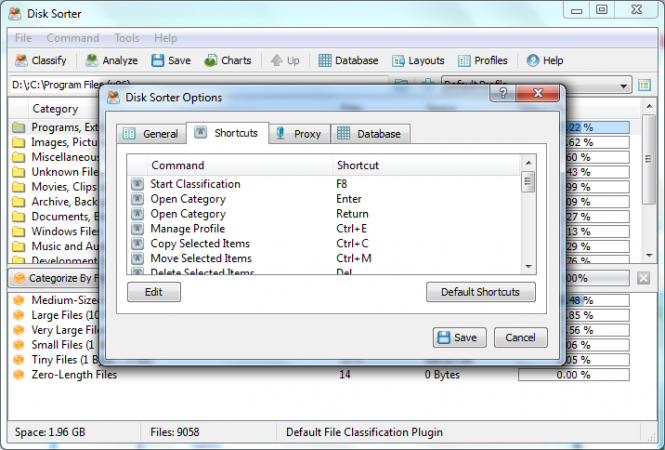The image size is (665, 450).
Task: Select the Unknown Files category row
Action: [55, 172]
